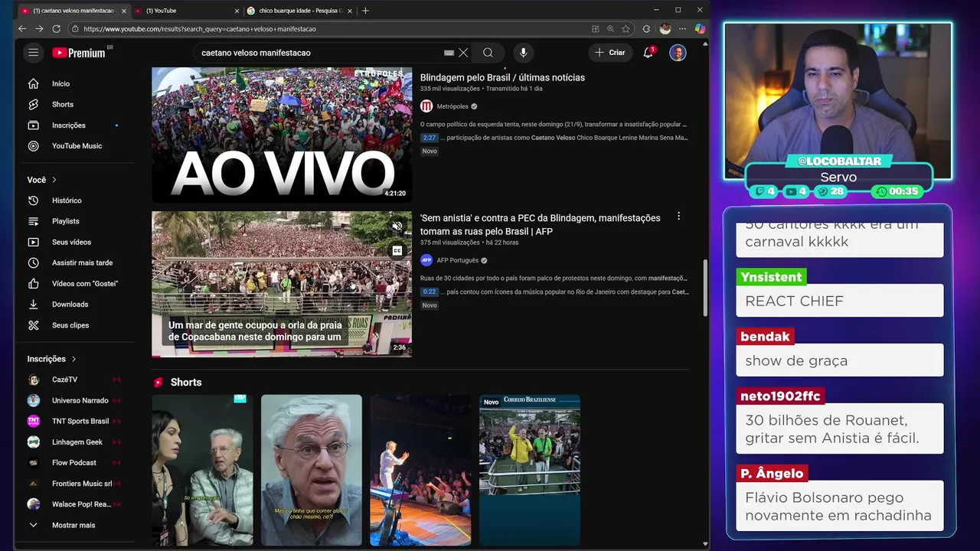Open Downloads in the sidebar

point(70,304)
